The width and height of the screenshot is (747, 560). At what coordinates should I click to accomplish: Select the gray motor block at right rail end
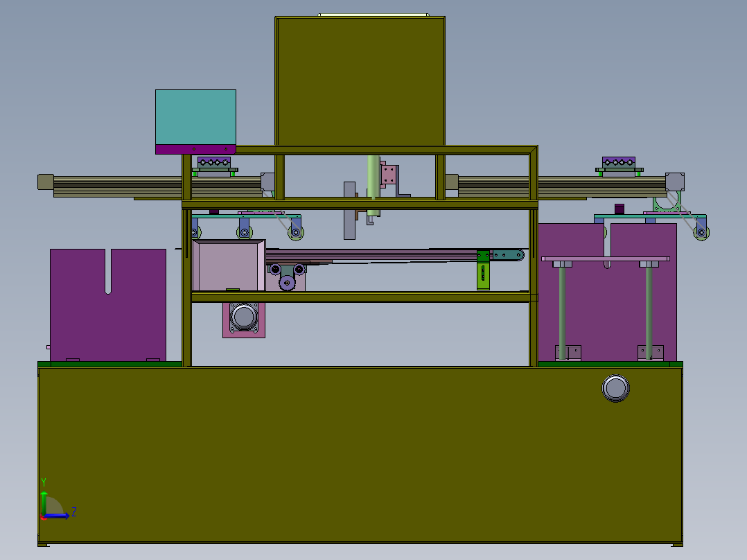pyautogui.click(x=675, y=182)
